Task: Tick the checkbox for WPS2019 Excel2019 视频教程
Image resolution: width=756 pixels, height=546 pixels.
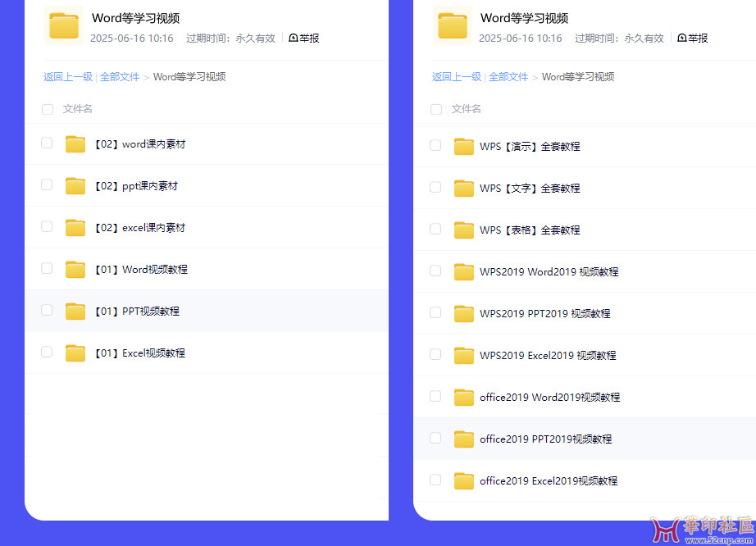Action: click(435, 354)
